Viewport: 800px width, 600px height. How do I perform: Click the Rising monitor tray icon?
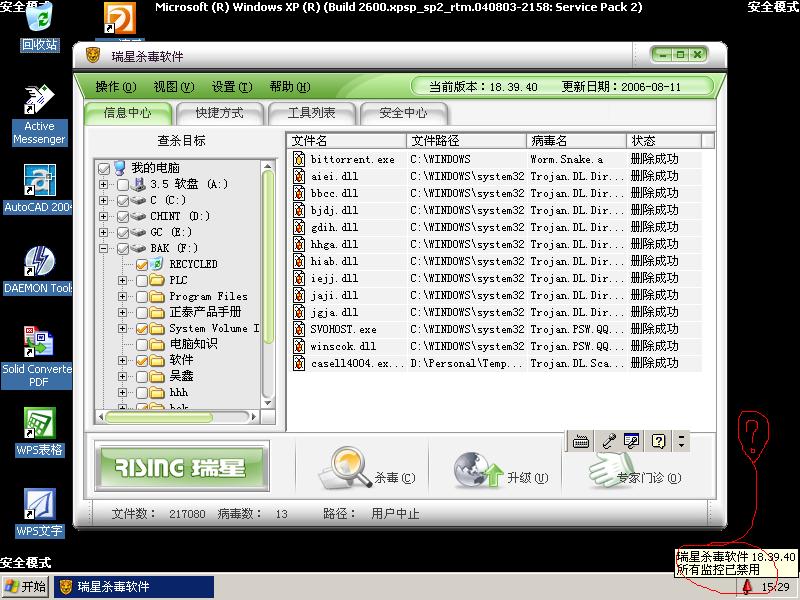click(747, 587)
